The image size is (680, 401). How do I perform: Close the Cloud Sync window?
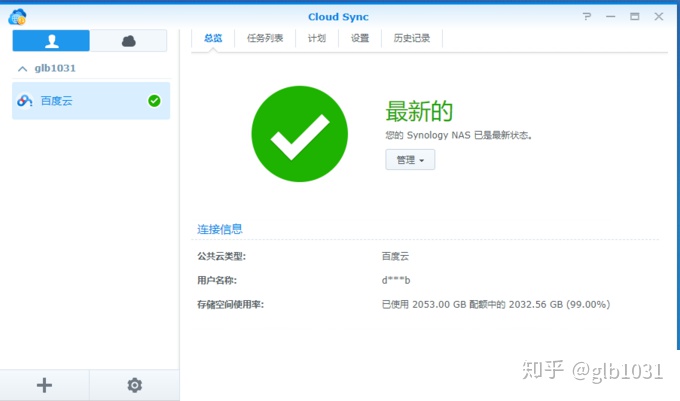pyautogui.click(x=659, y=16)
